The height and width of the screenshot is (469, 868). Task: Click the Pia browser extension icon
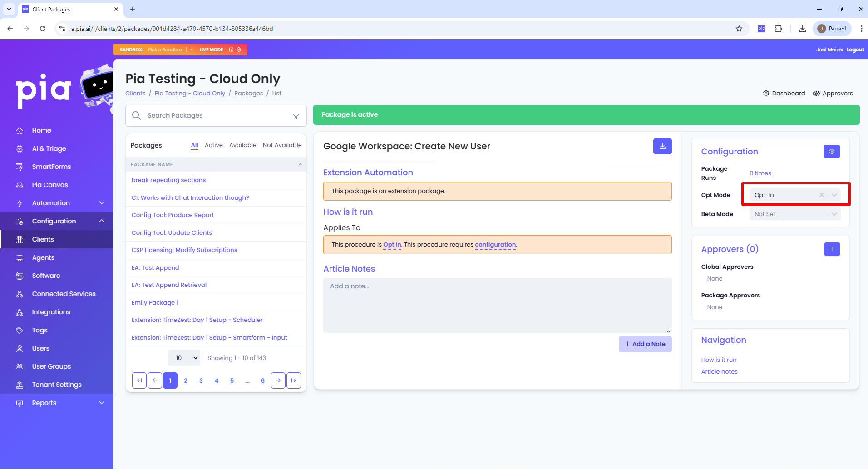coord(762,29)
